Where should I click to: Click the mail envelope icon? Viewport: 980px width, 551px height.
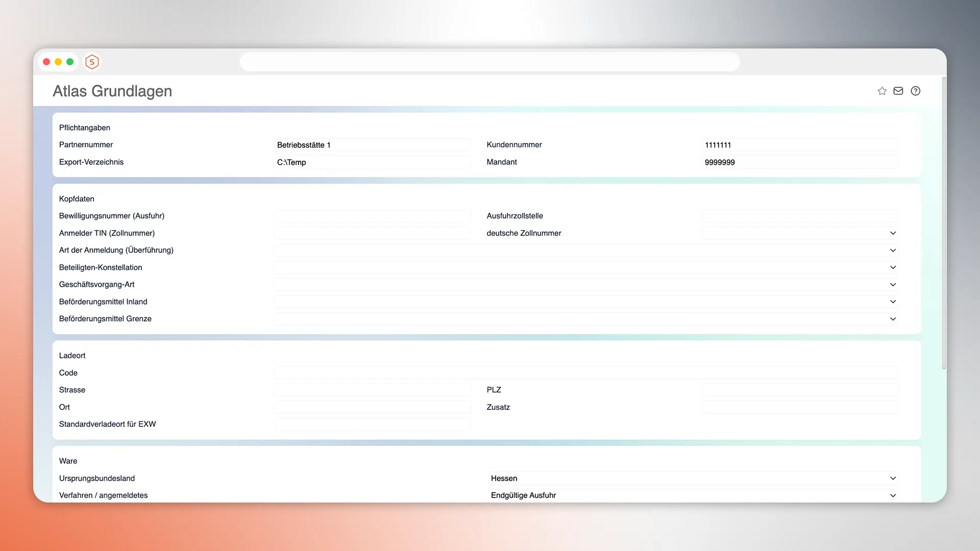pos(898,91)
